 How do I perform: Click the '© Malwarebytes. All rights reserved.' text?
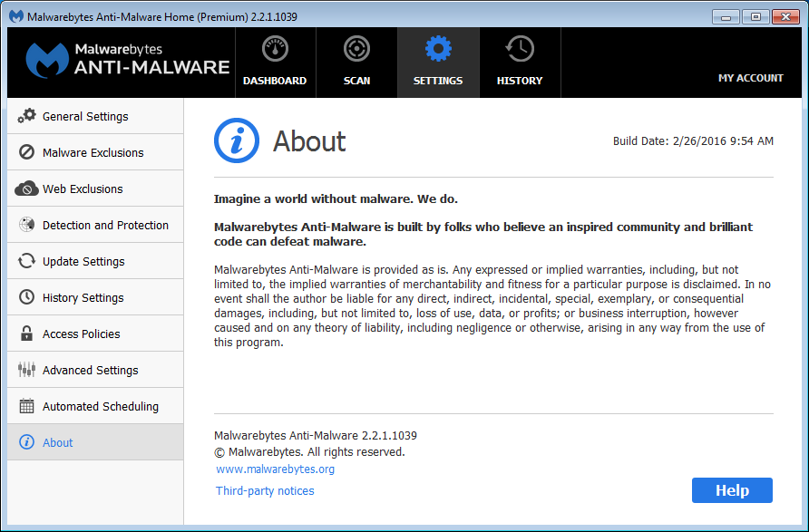(x=309, y=452)
